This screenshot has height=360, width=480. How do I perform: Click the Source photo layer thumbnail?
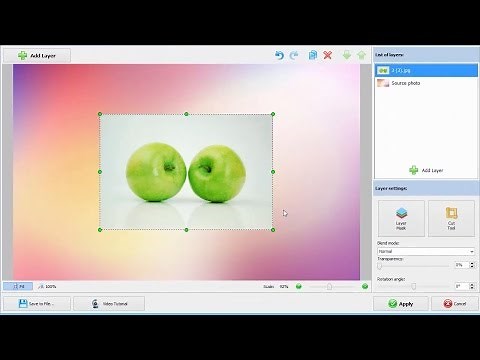pyautogui.click(x=383, y=83)
